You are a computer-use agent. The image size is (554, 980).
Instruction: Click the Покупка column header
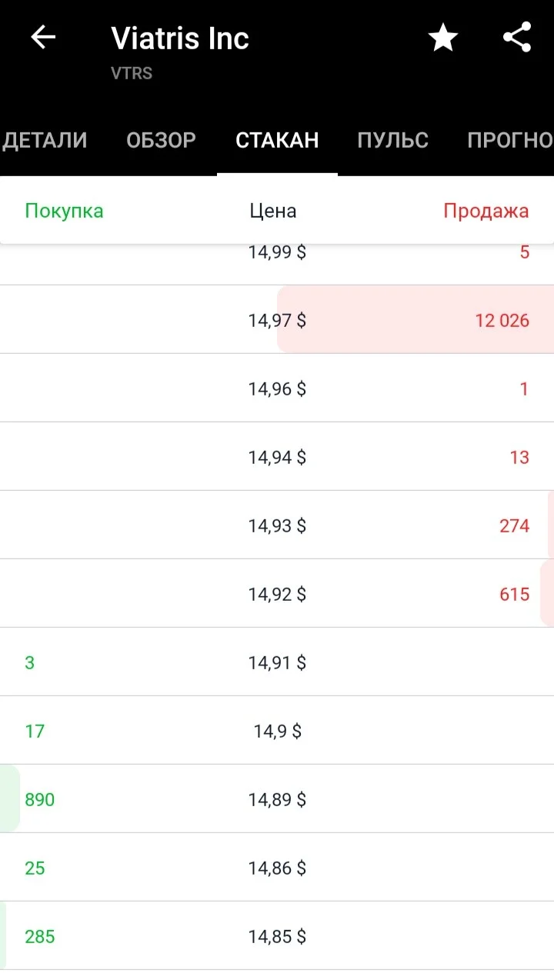pos(64,211)
